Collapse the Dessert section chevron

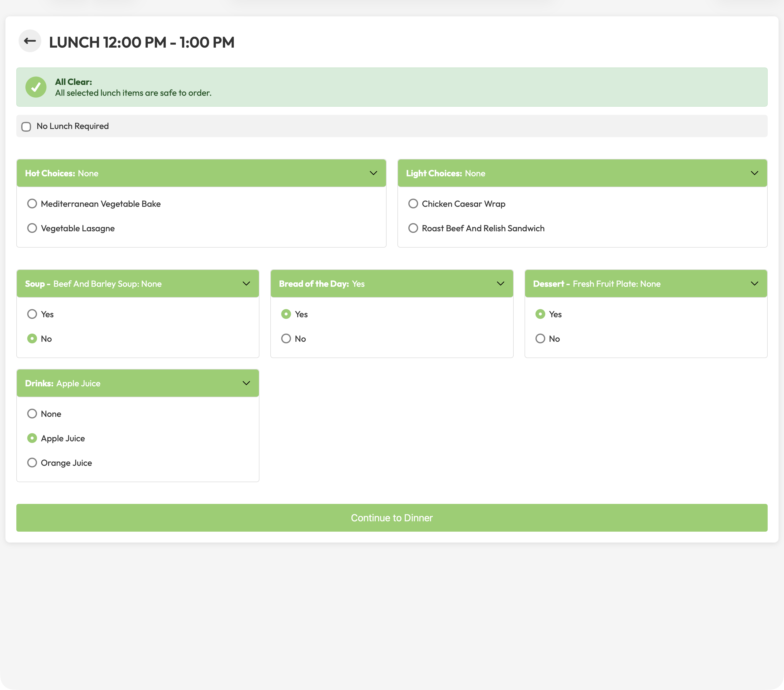pyautogui.click(x=754, y=284)
